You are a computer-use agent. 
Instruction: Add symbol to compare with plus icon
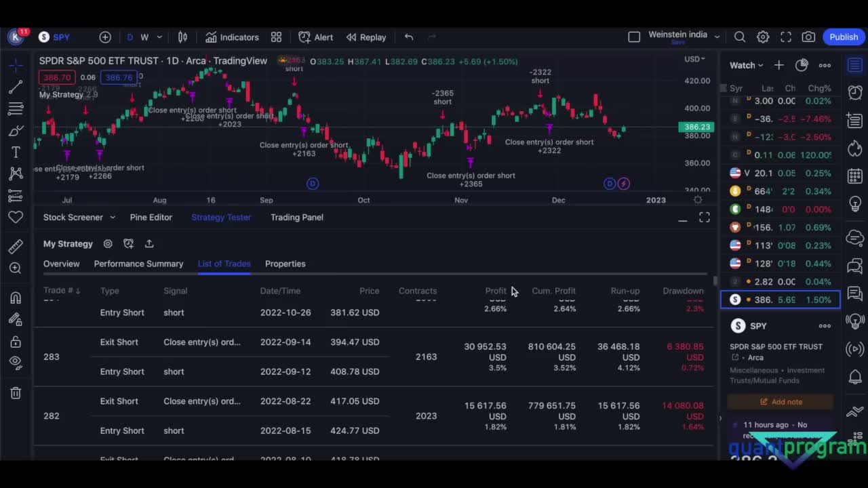pos(105,37)
